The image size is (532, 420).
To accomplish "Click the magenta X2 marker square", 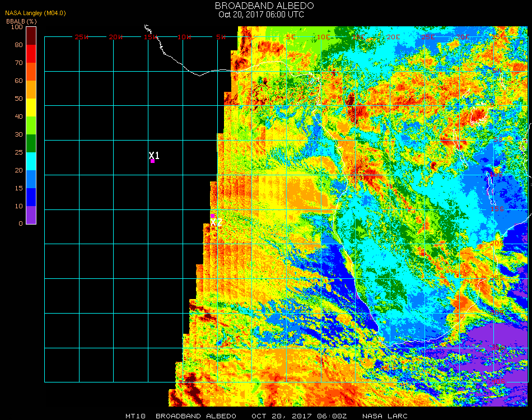I will point(212,216).
